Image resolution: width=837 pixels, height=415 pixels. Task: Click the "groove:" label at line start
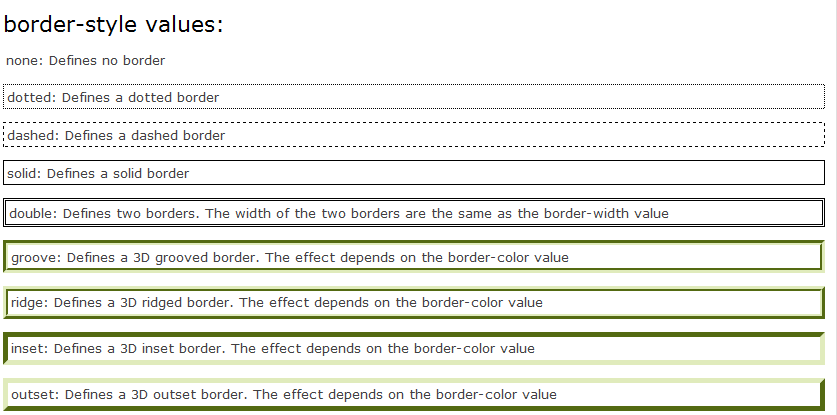[x=36, y=258]
